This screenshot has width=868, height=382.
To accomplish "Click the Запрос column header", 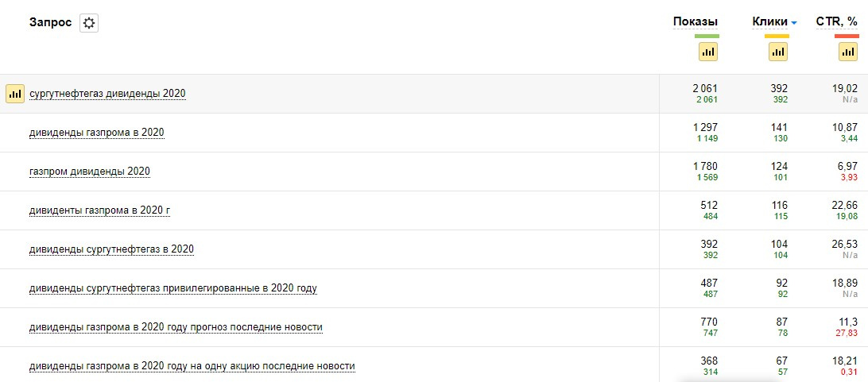I will [x=50, y=22].
